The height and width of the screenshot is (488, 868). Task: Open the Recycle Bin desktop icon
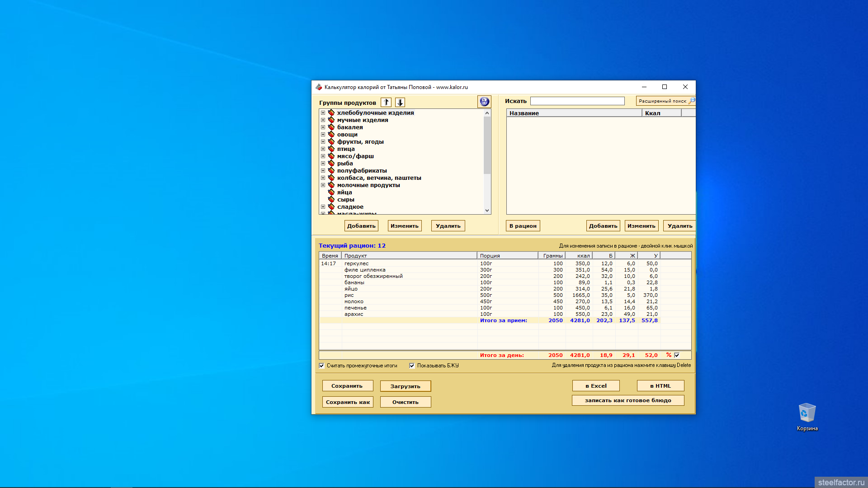pyautogui.click(x=807, y=413)
